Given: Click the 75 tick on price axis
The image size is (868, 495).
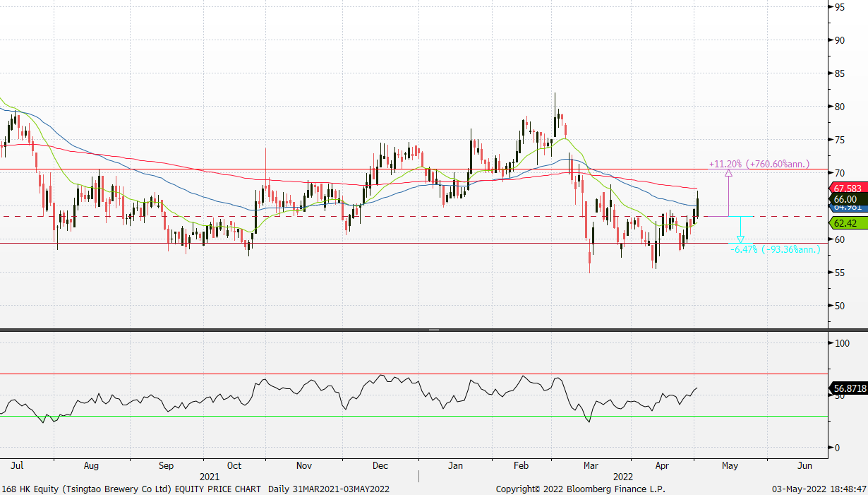Looking at the screenshot, I should coord(840,140).
